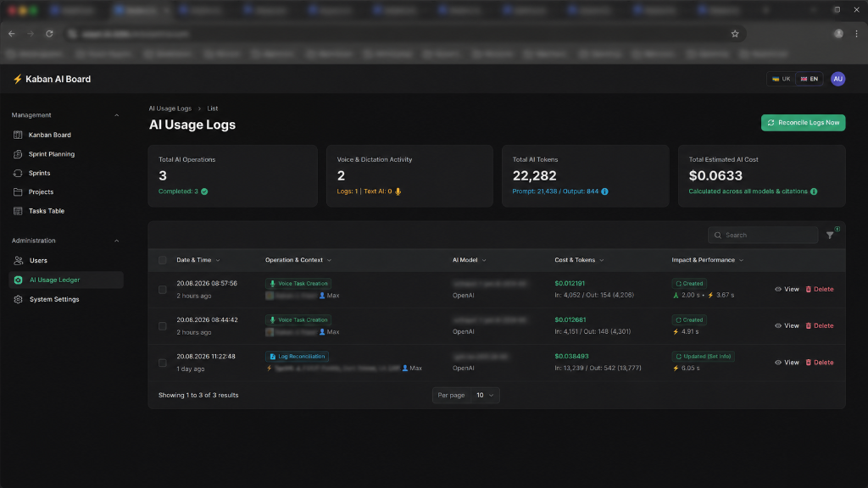
Task: Sort by Impact & Performance column
Action: 708,260
